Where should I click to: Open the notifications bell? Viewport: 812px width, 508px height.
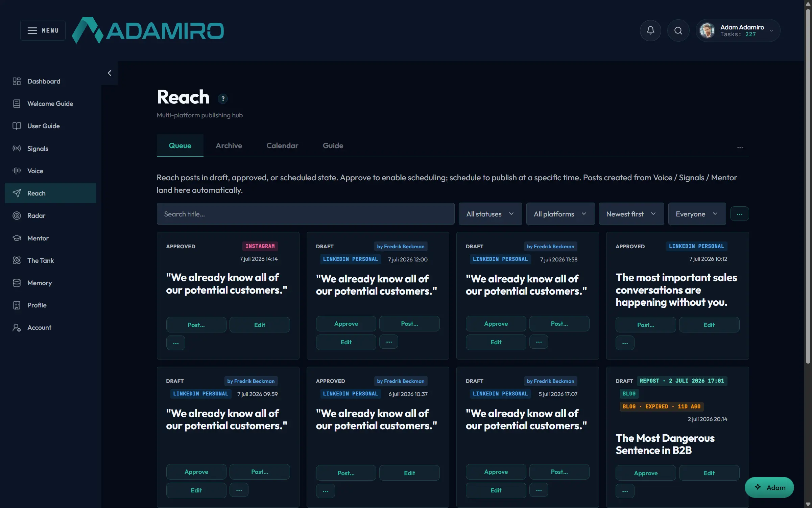pyautogui.click(x=650, y=30)
